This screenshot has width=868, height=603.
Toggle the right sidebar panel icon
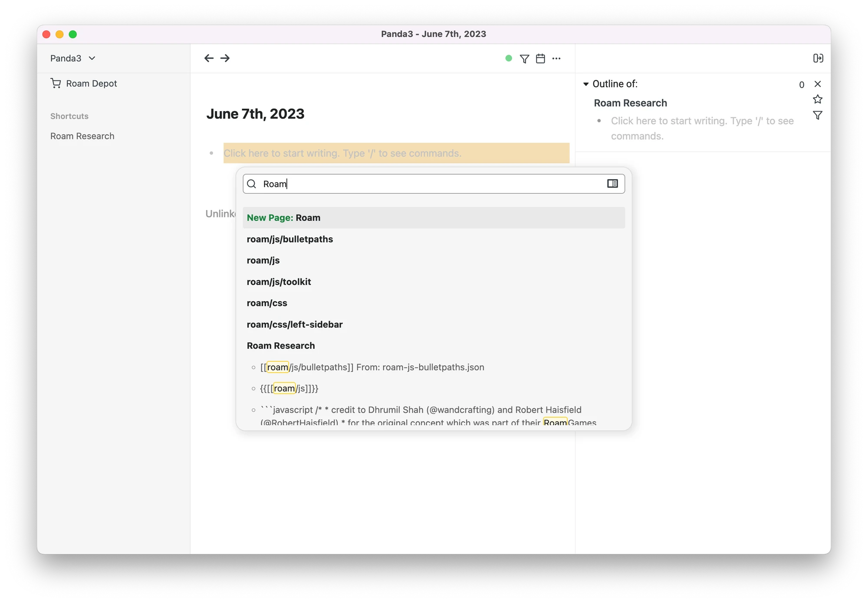[x=818, y=58]
